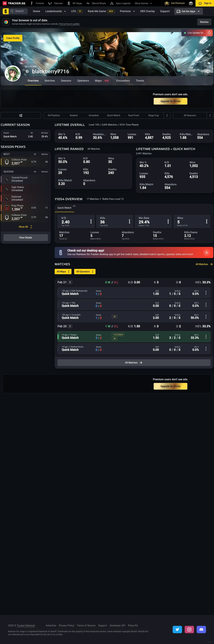
Task: Click View Details under season peaks
Action: coord(25,237)
